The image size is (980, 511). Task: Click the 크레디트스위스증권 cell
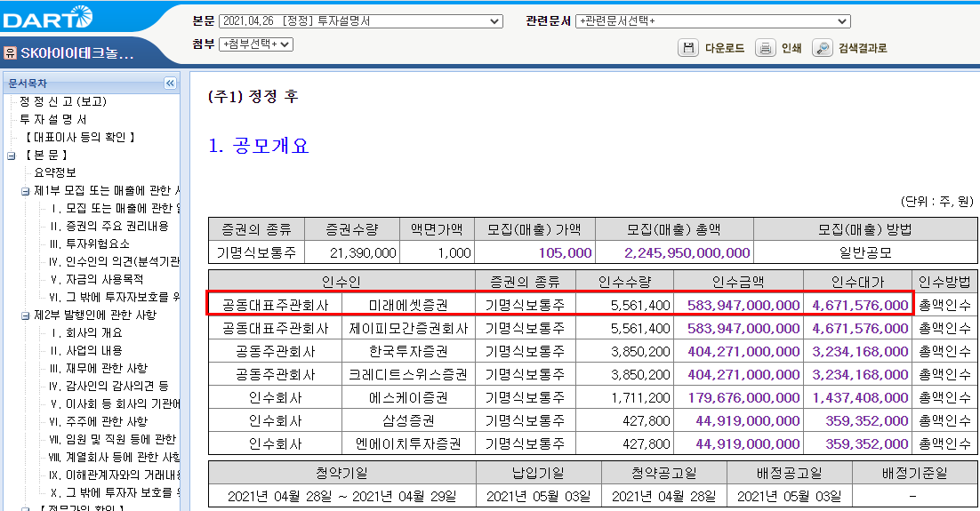coord(408,374)
